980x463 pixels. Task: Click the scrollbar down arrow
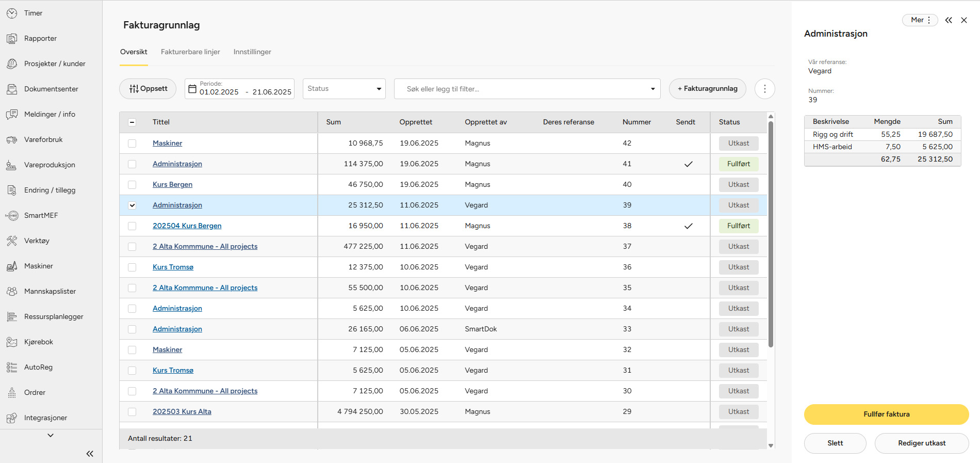pyautogui.click(x=771, y=445)
